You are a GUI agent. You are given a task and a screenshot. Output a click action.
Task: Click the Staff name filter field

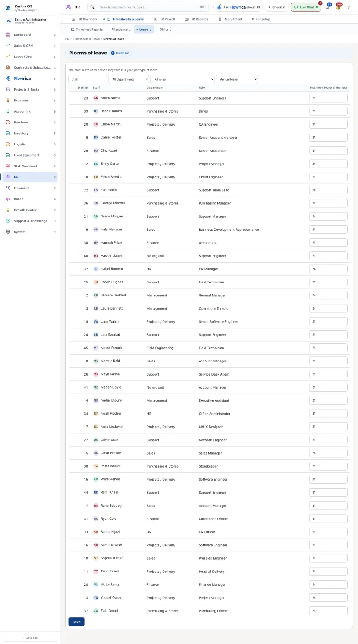point(88,79)
